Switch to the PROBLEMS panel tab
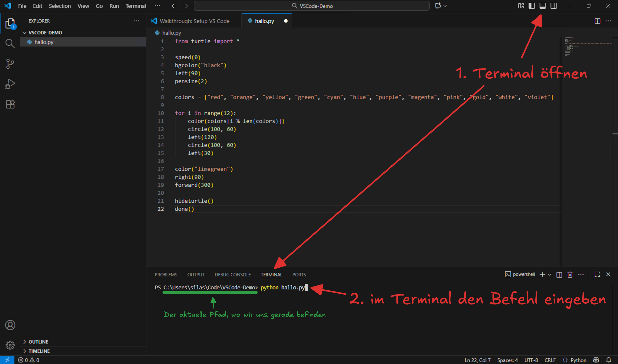 pos(166,274)
